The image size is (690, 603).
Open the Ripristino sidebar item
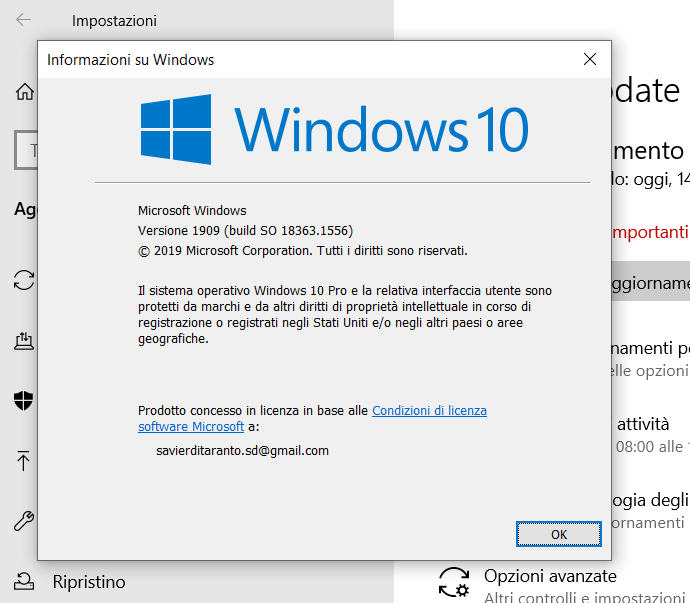[89, 582]
